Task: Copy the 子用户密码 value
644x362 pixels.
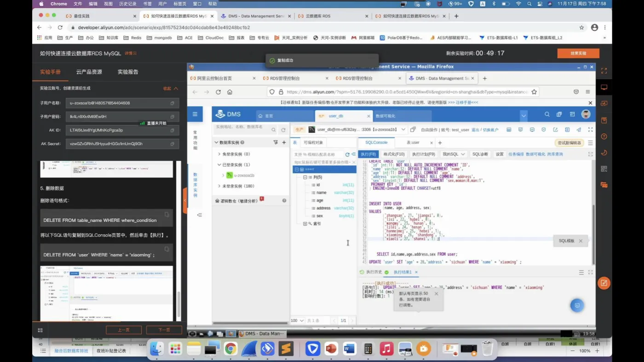Action: 172,117
